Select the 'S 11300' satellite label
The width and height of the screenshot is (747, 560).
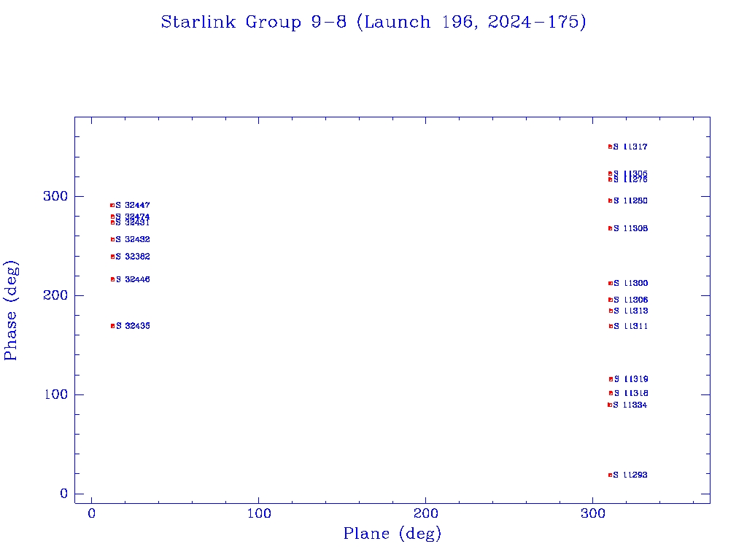click(630, 284)
